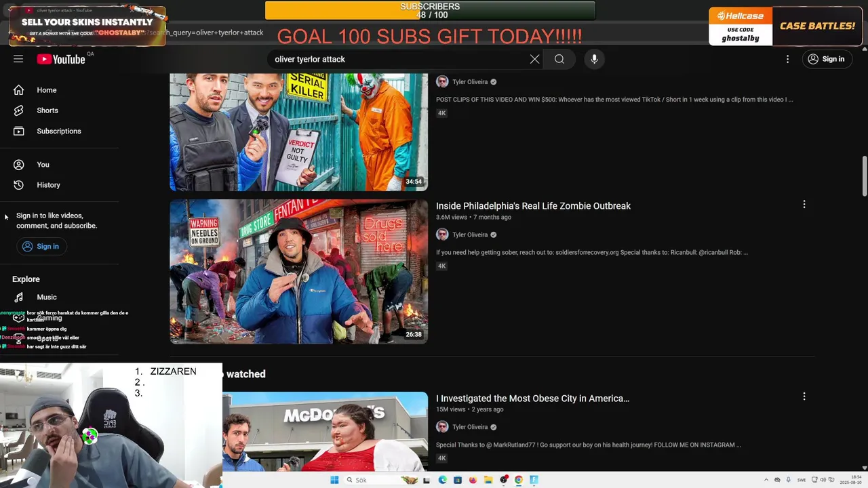Open OBS Studio from the taskbar

[503, 480]
